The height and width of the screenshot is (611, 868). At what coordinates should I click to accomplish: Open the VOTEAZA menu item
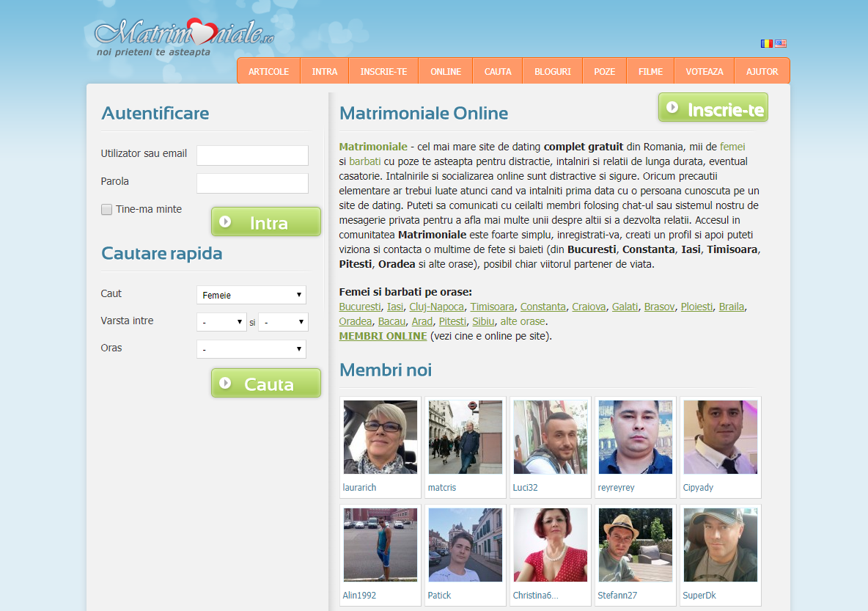704,71
